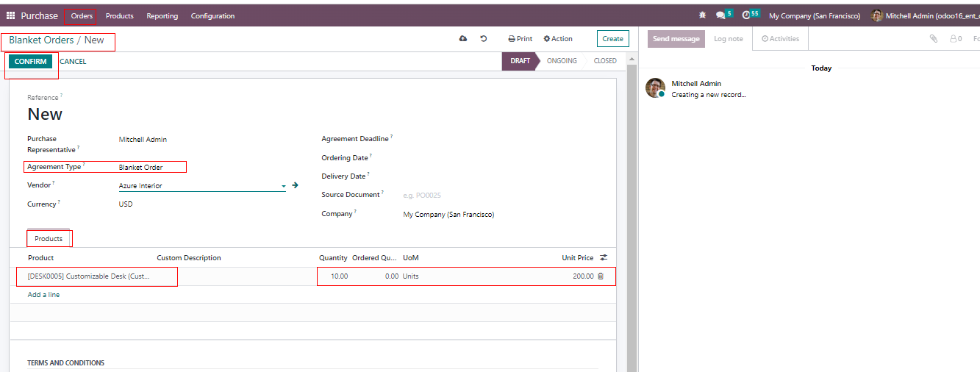The height and width of the screenshot is (372, 980).
Task: Open the conversations chat icon
Action: pos(721,15)
